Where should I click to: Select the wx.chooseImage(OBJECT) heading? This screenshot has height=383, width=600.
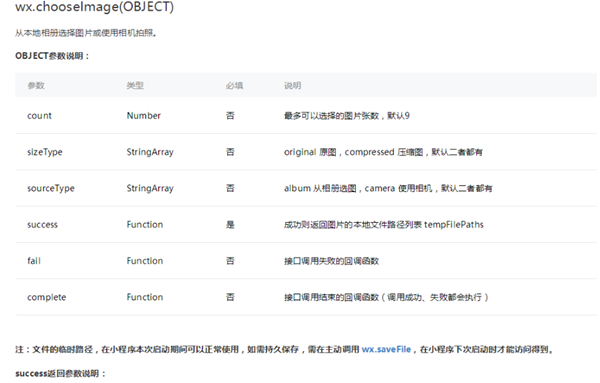pyautogui.click(x=95, y=7)
